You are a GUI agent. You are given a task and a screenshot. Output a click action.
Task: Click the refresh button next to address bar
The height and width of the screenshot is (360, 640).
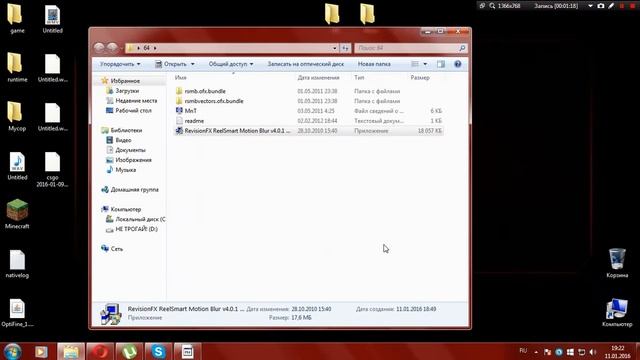[x=345, y=48]
